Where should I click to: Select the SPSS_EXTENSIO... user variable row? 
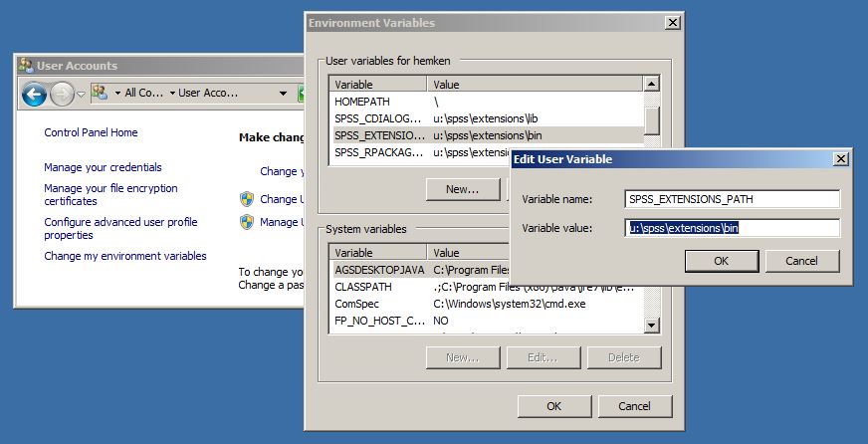tap(488, 135)
